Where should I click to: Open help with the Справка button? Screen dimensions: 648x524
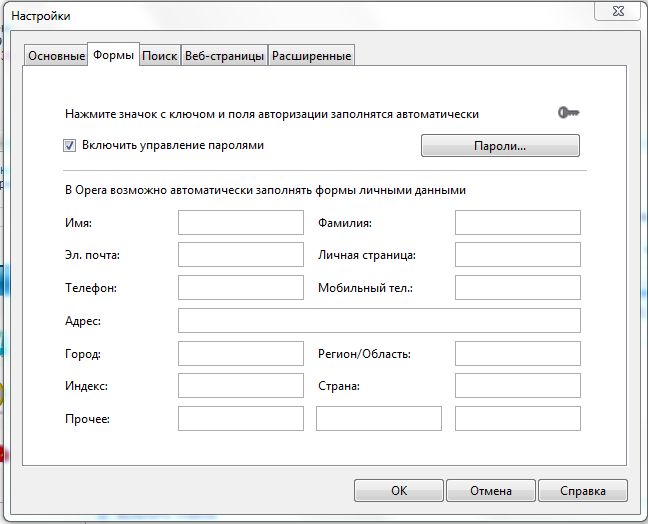583,491
